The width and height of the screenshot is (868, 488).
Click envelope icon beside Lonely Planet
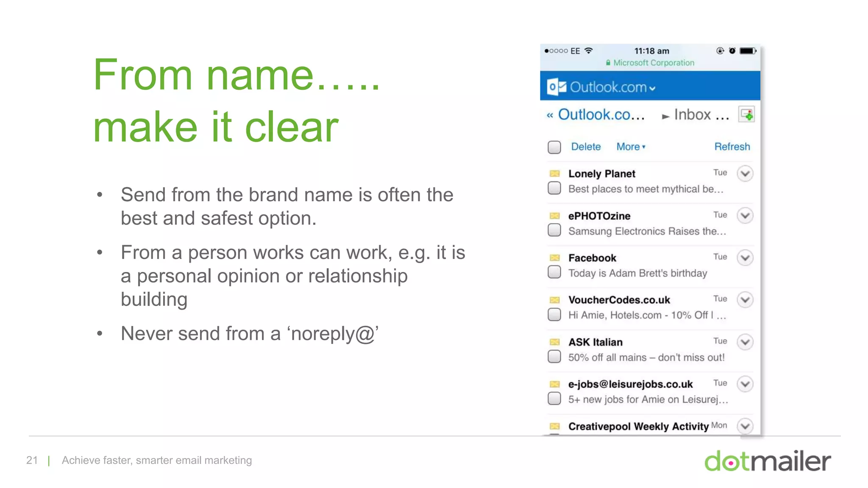(x=554, y=173)
